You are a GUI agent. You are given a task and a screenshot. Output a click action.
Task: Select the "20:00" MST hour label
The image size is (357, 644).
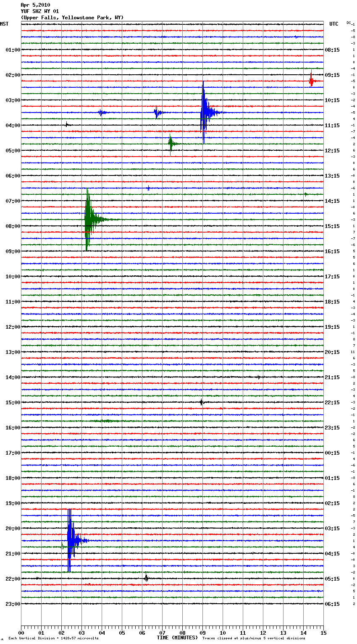tap(13, 529)
